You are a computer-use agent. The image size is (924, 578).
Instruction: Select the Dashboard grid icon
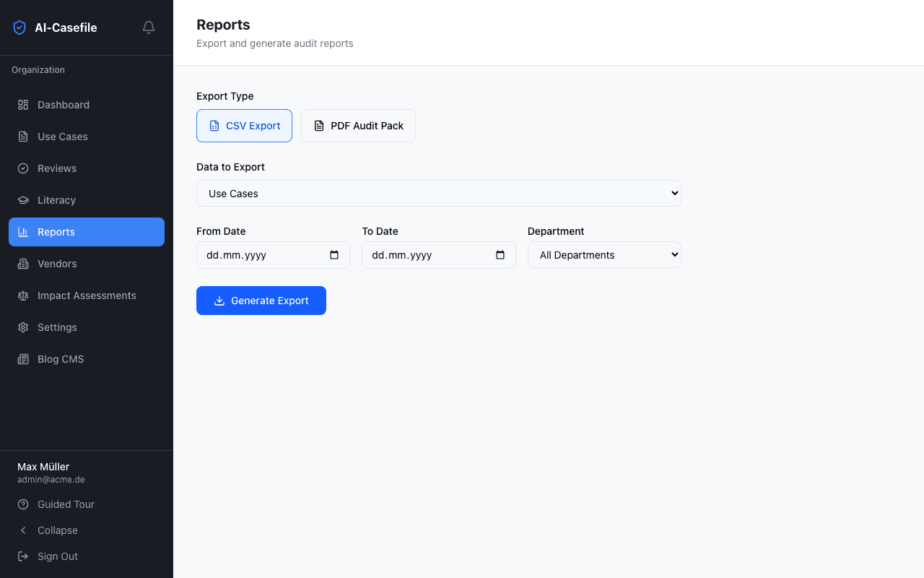coord(22,104)
